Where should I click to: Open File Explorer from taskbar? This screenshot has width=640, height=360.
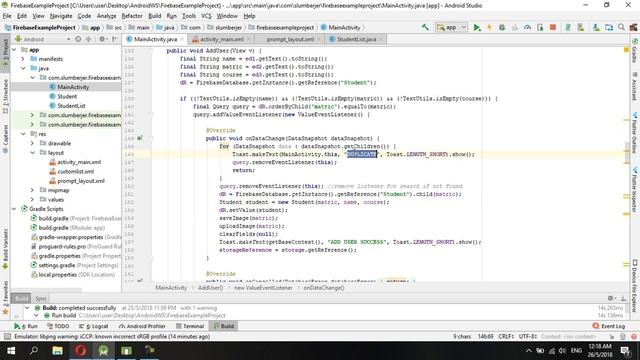(x=57, y=351)
